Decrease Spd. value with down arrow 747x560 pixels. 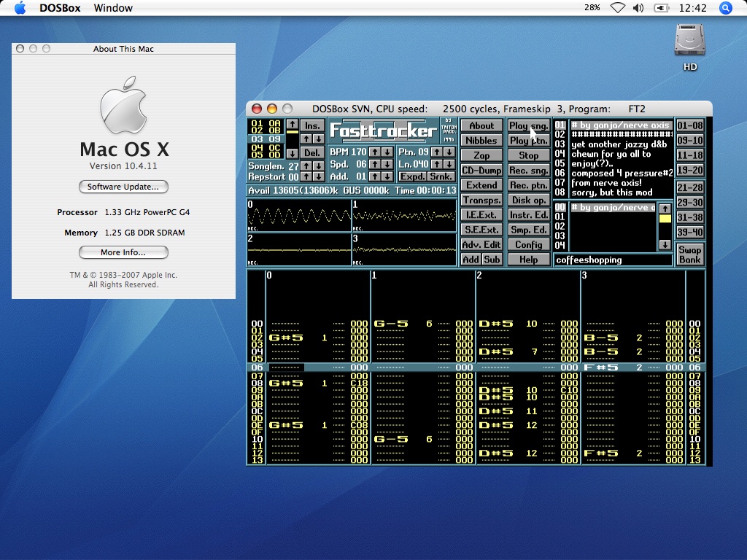pos(387,164)
